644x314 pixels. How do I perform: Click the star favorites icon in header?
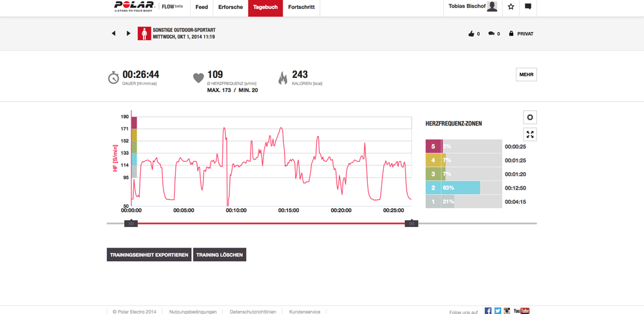point(511,7)
